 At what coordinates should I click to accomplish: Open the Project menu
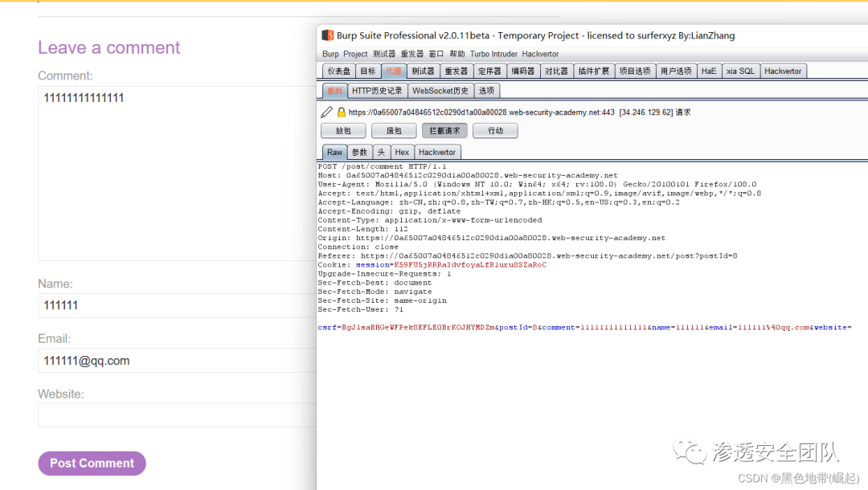coord(355,54)
